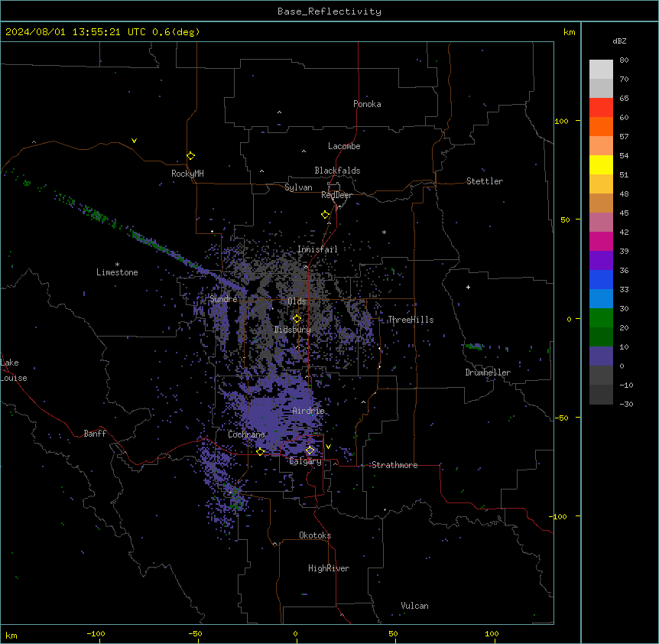Click the 0.6(deg) elevation angle text
This screenshot has height=644, width=659.
point(176,32)
